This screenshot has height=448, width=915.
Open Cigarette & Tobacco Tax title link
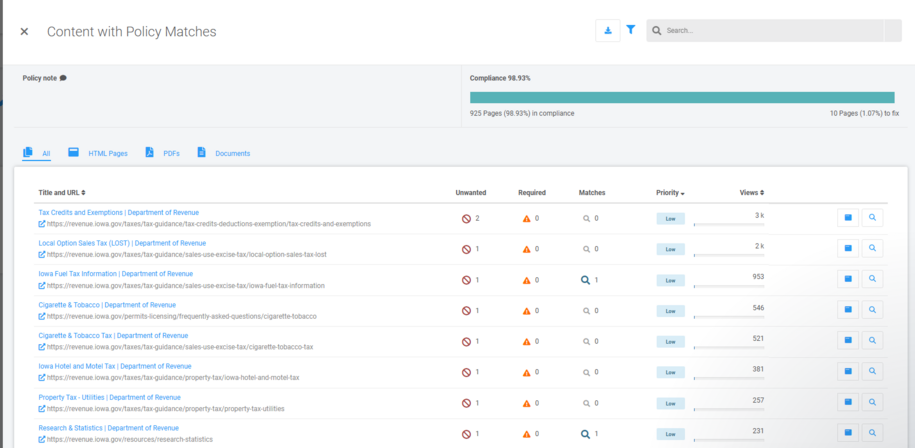click(x=113, y=335)
